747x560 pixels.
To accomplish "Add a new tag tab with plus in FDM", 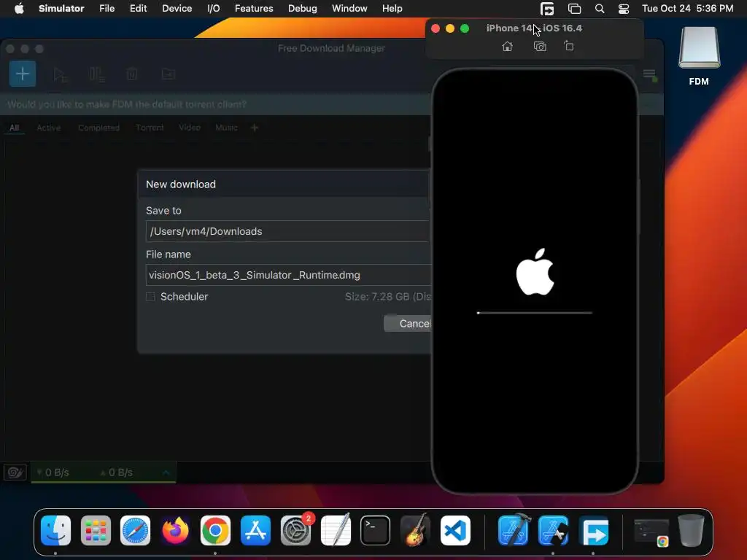I will (x=255, y=128).
